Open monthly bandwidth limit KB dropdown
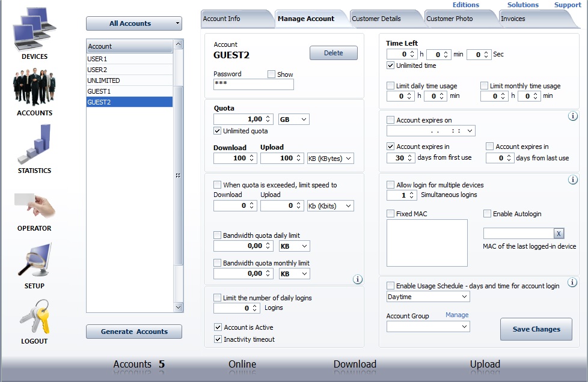This screenshot has width=588, height=382. [x=295, y=274]
